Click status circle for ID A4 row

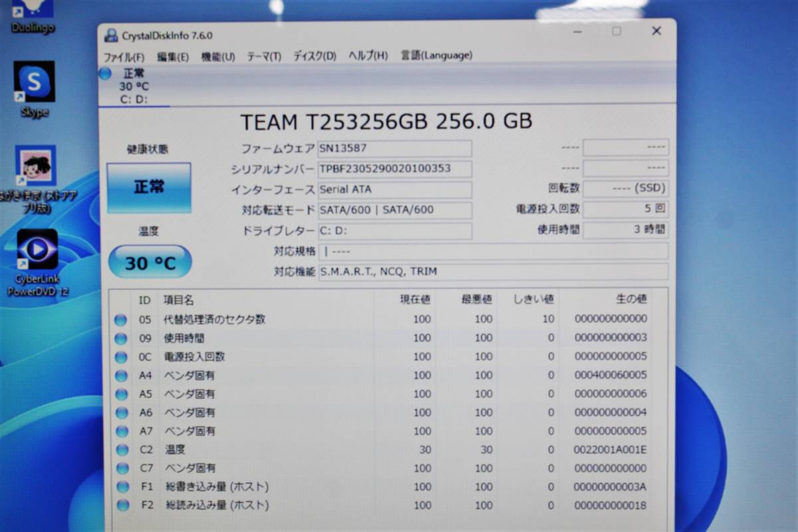[120, 376]
